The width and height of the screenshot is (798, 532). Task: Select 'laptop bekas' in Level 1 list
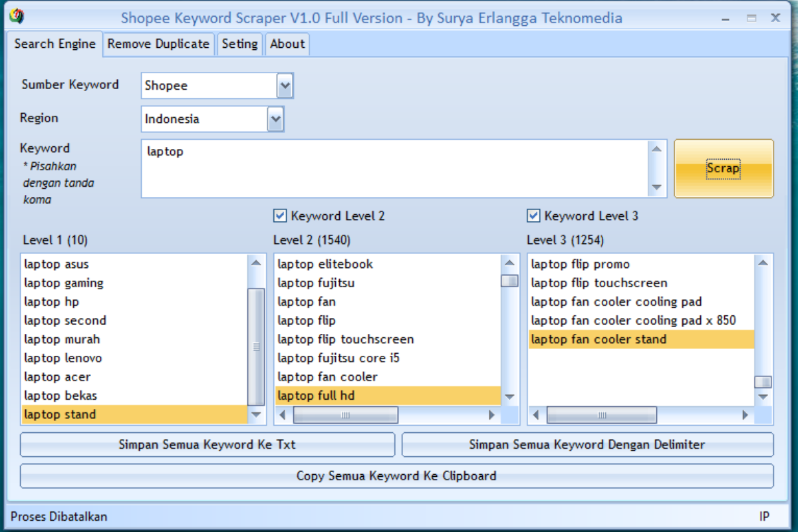tap(134, 396)
